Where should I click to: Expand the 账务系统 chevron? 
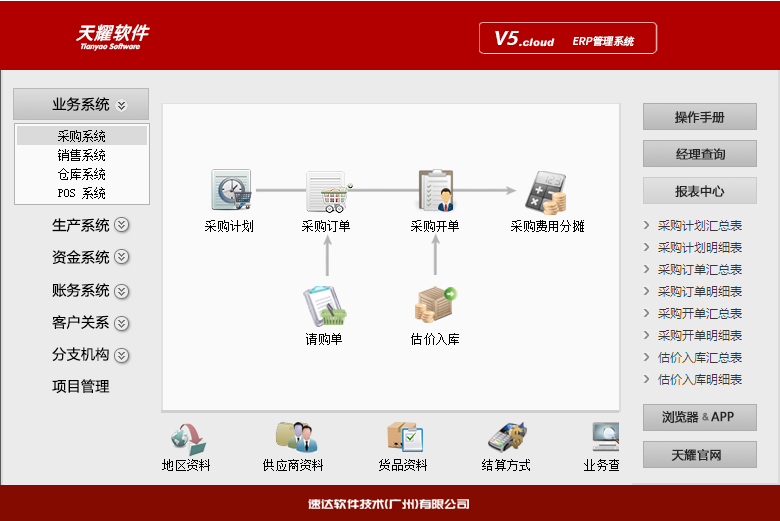tap(121, 291)
